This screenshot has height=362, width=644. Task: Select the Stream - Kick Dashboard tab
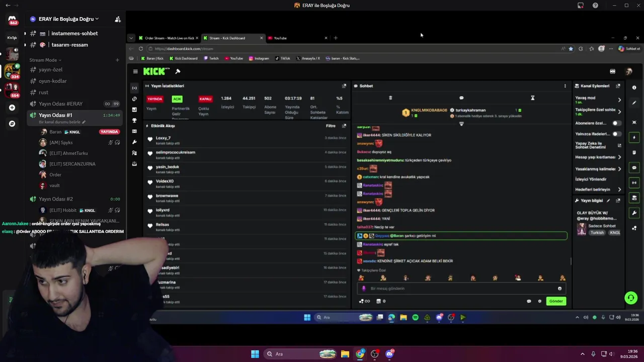coord(232,38)
